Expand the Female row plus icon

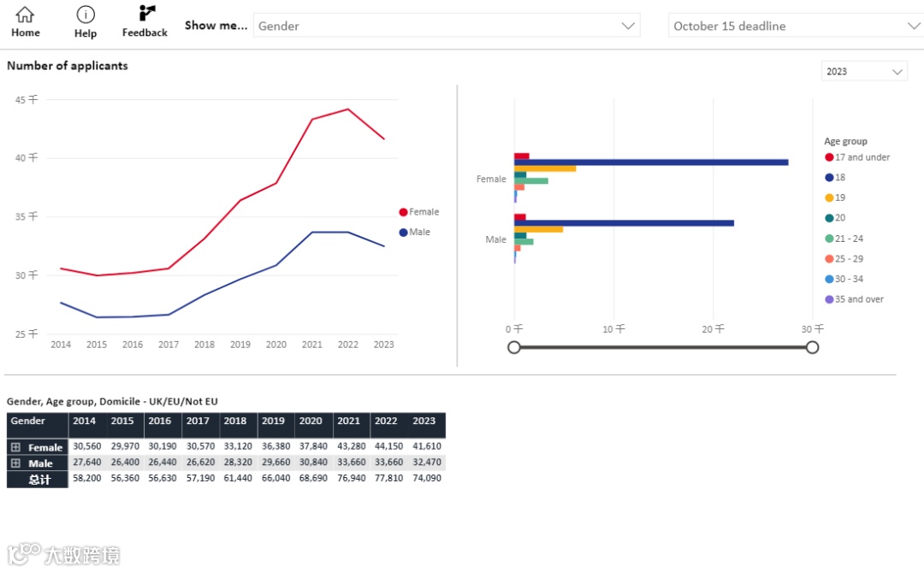(15, 447)
